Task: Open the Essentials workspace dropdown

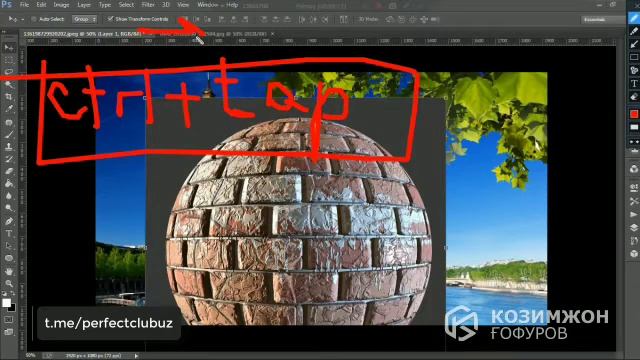Action: point(603,19)
